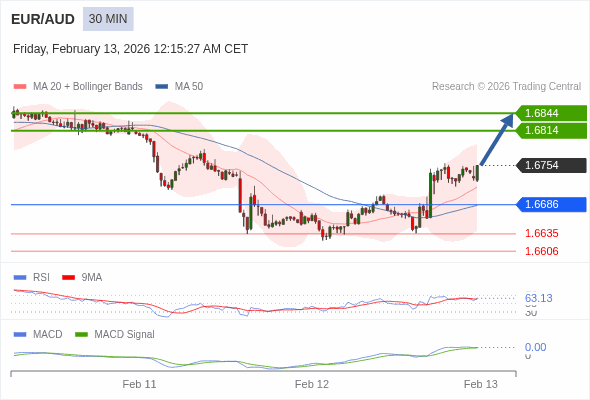Click the MA 50 legend color swatch

(x=162, y=87)
